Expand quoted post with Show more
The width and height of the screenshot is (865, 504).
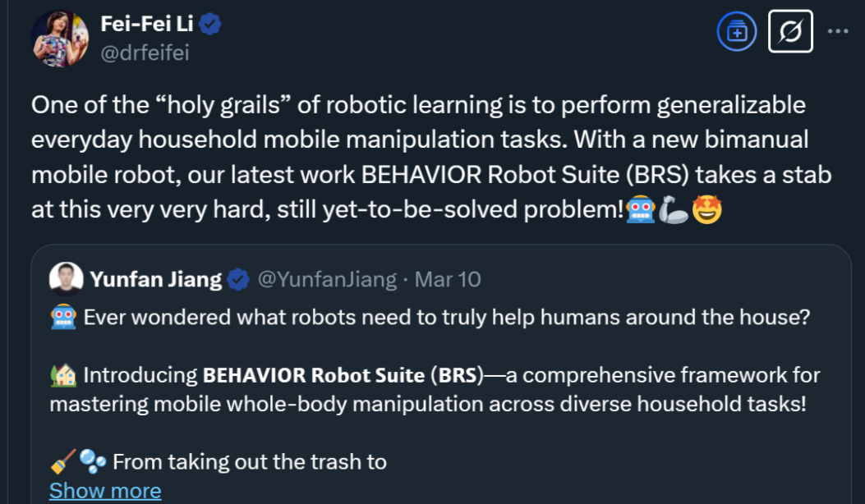105,491
